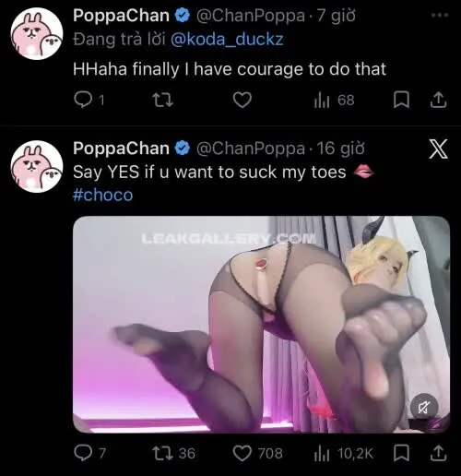
Task: Open the three-dot menu on first tweet
Action: pyautogui.click(x=440, y=15)
